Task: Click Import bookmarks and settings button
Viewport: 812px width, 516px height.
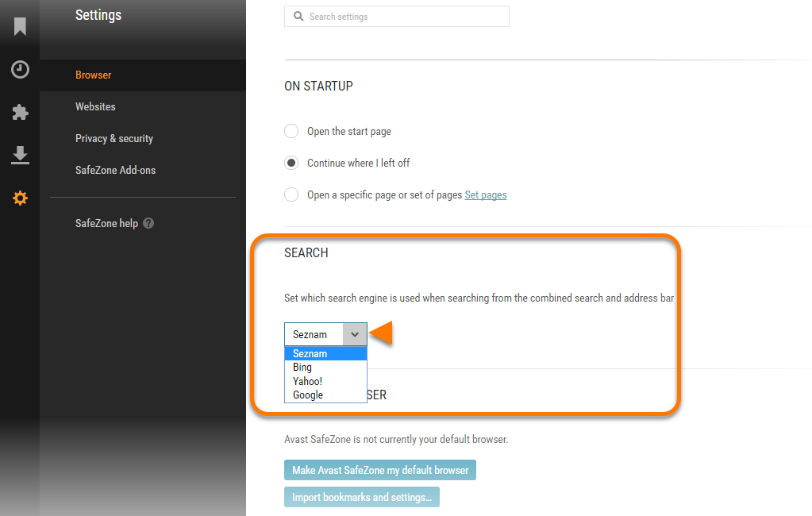Action: coord(362,497)
